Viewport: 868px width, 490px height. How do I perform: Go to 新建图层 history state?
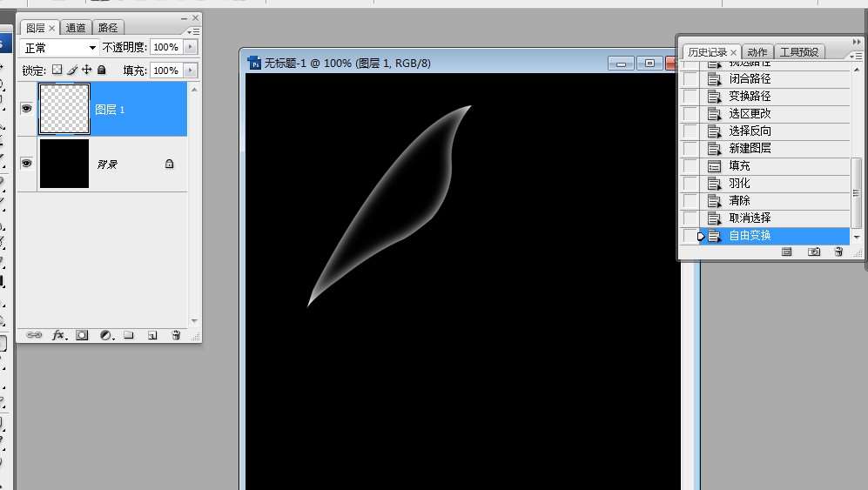[x=775, y=148]
